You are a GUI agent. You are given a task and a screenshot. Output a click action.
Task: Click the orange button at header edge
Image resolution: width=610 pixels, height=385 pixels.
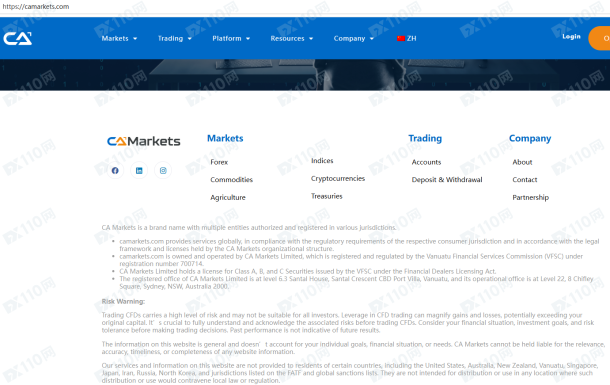pyautogui.click(x=599, y=38)
